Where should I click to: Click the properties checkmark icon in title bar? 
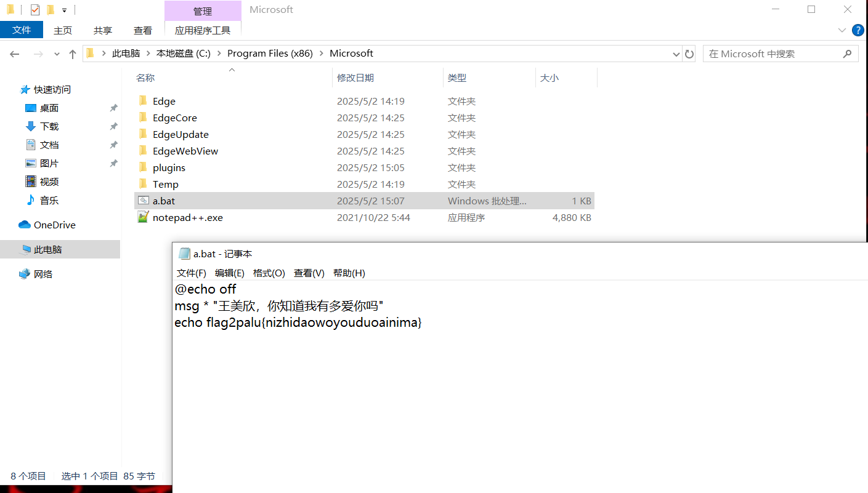tap(35, 10)
